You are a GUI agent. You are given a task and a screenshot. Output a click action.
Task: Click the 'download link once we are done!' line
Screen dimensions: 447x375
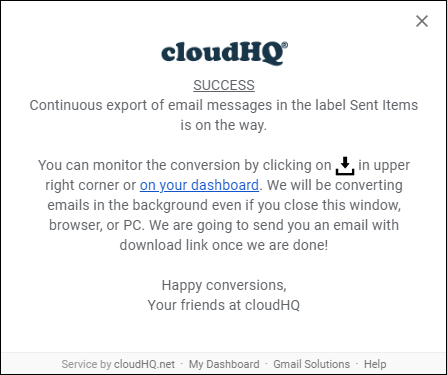pyautogui.click(x=224, y=245)
